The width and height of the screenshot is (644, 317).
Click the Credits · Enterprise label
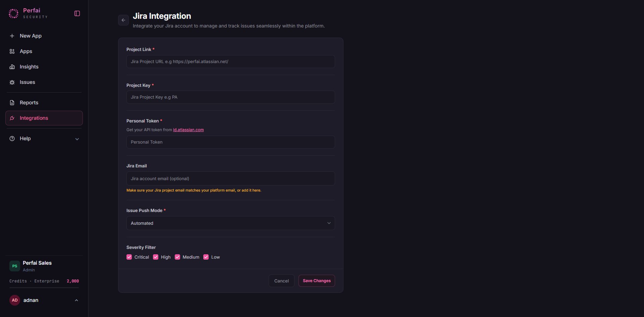(34, 281)
